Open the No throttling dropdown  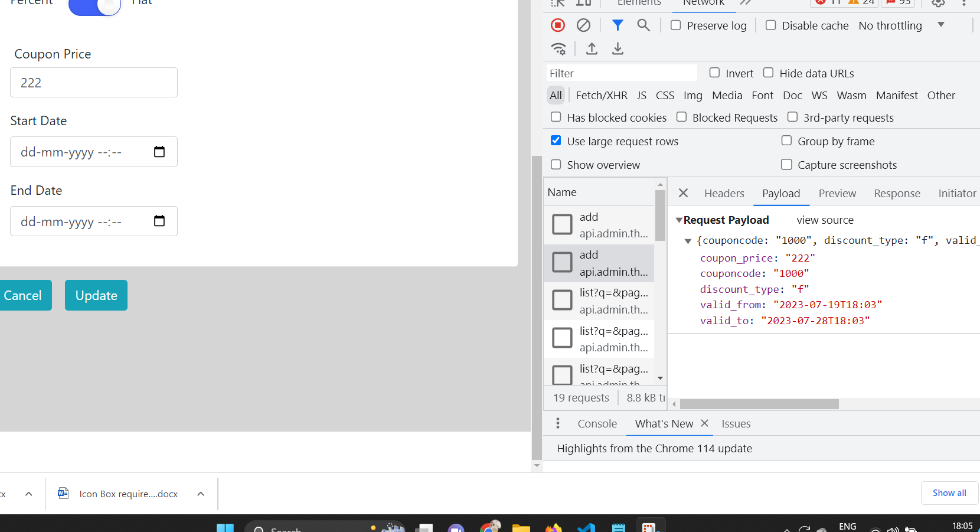[x=901, y=25]
